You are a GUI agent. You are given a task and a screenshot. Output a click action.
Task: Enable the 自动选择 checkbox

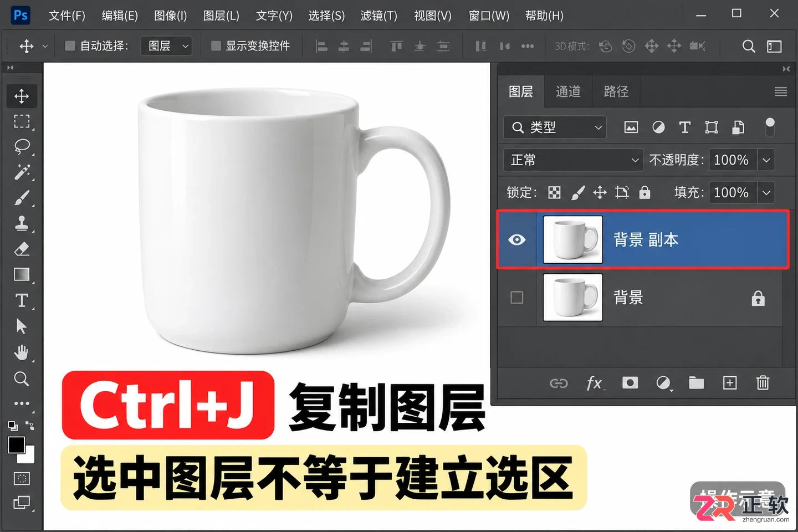[x=70, y=45]
